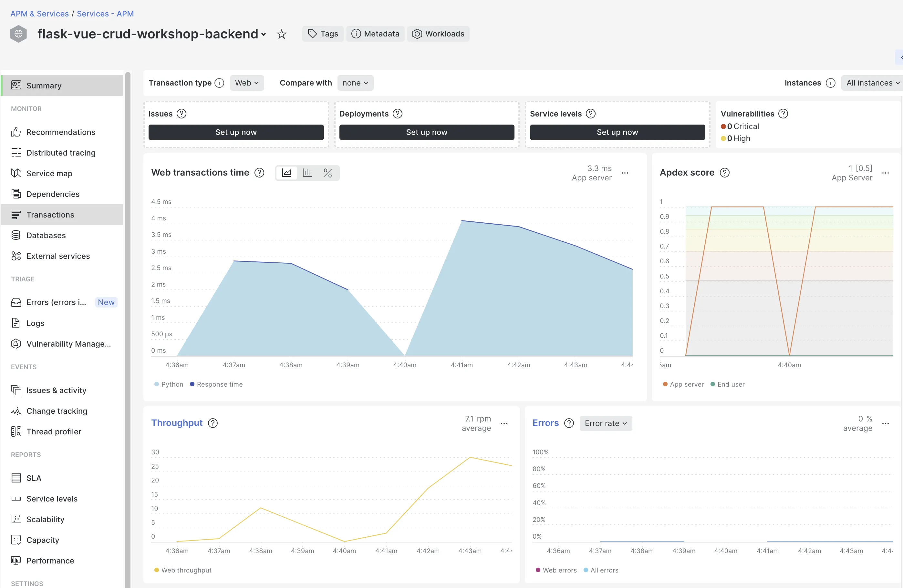
Task: Open Distributed tracing page
Action: (62, 152)
